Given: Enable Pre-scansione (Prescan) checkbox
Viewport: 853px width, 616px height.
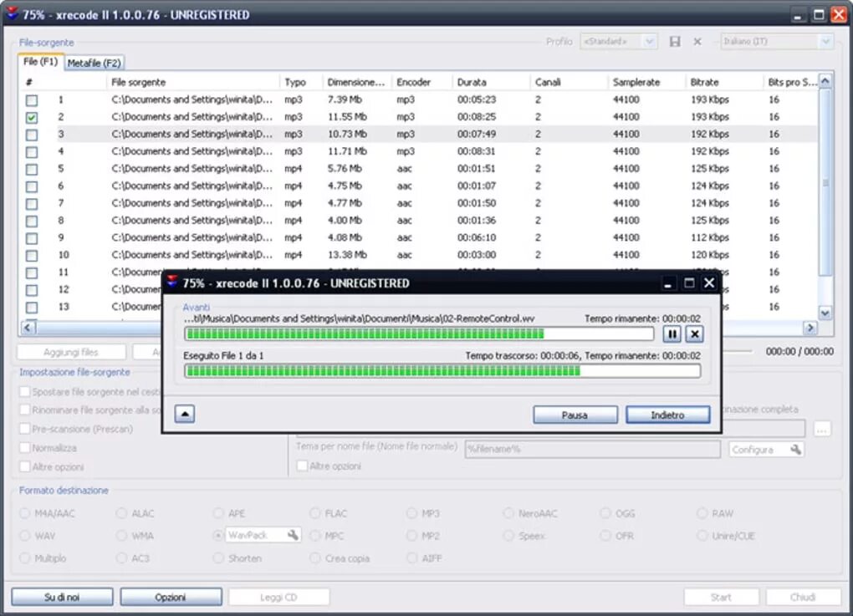Looking at the screenshot, I should (24, 429).
